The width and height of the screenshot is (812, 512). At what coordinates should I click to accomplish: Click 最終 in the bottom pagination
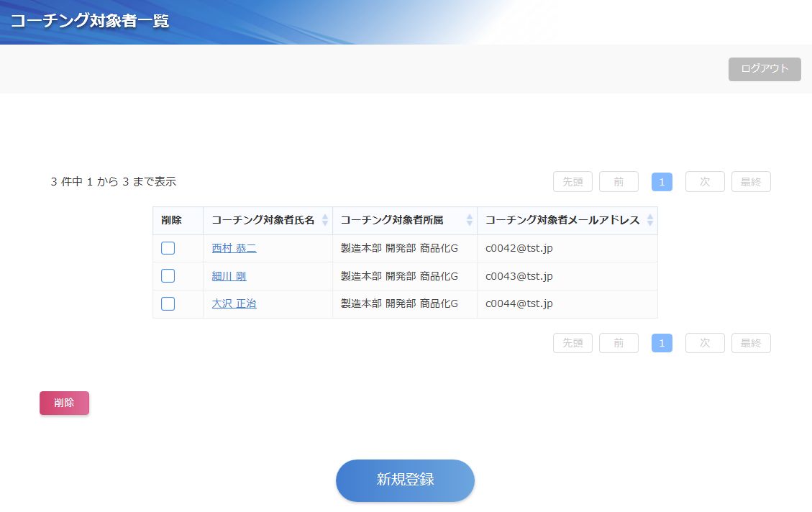(751, 343)
